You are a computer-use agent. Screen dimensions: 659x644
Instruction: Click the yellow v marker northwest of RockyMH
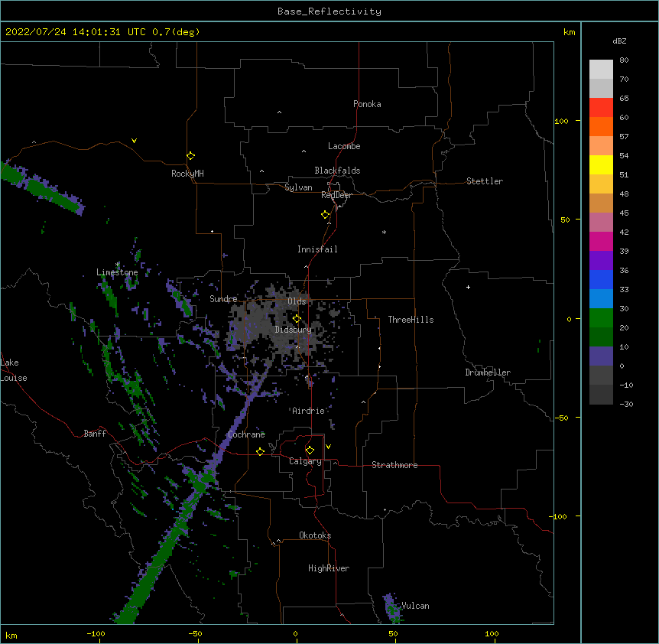[134, 141]
